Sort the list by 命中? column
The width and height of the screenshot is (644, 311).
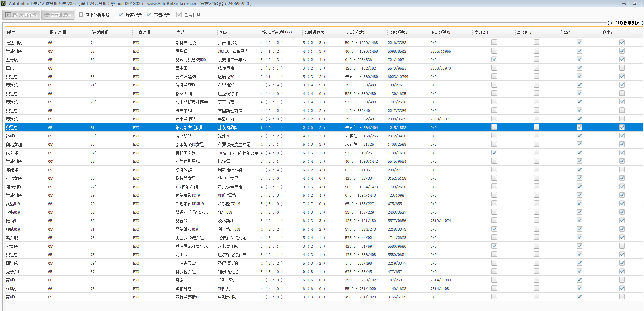pos(607,32)
